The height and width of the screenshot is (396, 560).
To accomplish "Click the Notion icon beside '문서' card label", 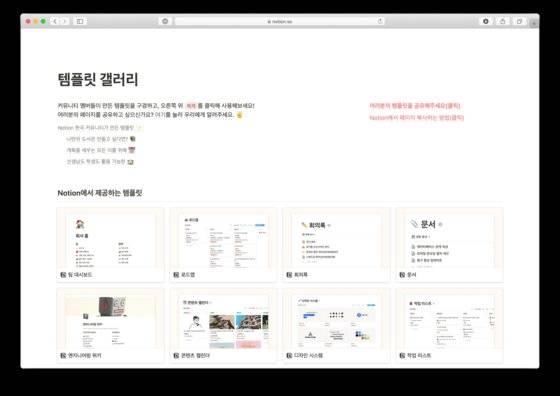I will point(402,275).
